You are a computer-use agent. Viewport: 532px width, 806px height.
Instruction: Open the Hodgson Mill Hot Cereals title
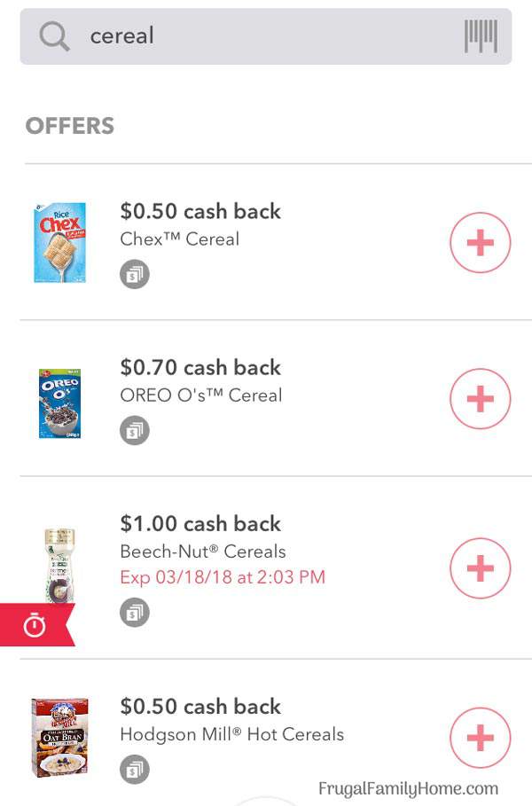[x=231, y=734]
